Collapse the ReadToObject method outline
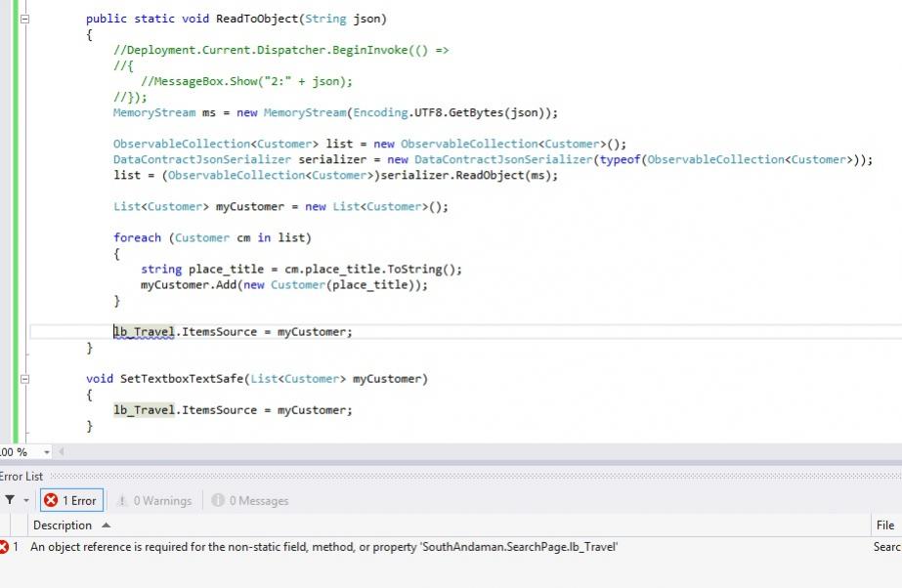This screenshot has width=902, height=588. coord(24,19)
